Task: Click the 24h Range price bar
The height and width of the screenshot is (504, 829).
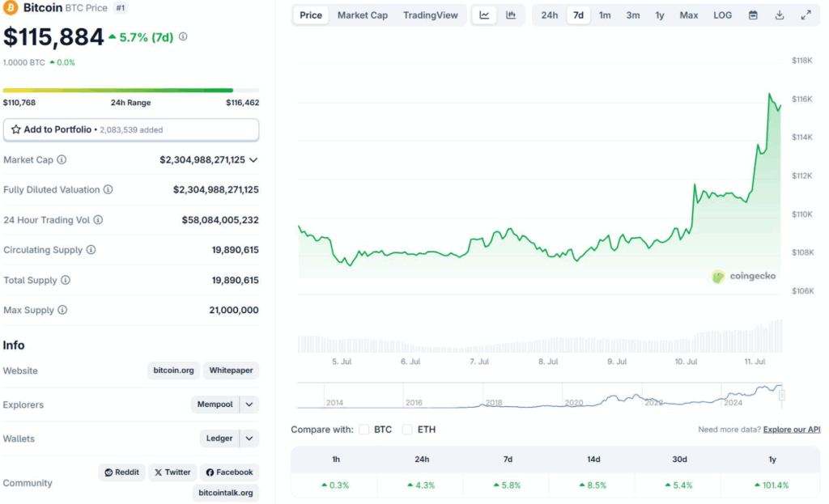Action: click(x=131, y=91)
